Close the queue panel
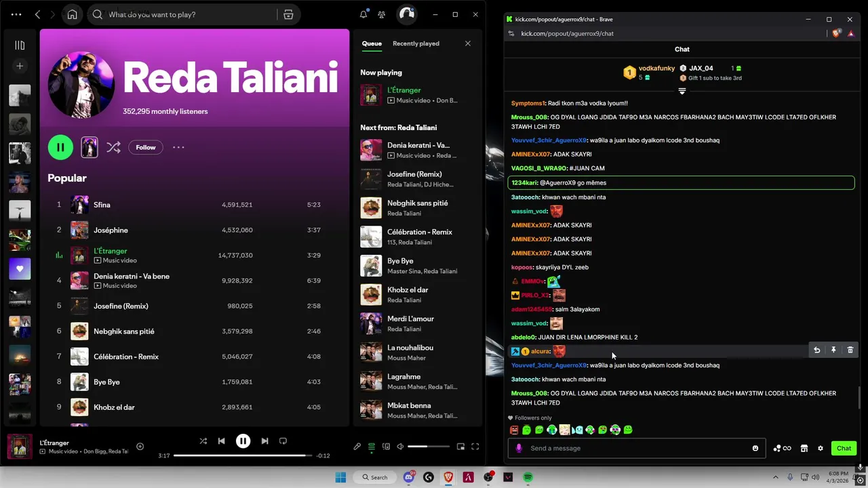The image size is (868, 488). (x=467, y=43)
